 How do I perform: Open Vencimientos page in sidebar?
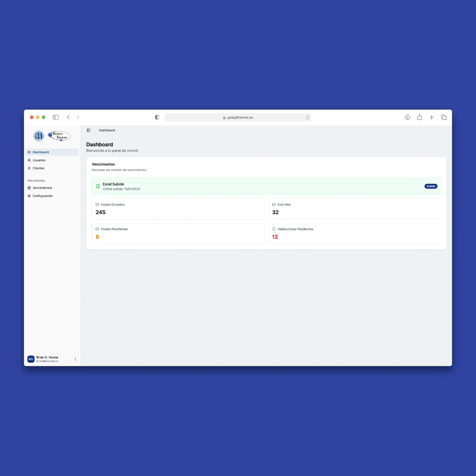pos(52,188)
